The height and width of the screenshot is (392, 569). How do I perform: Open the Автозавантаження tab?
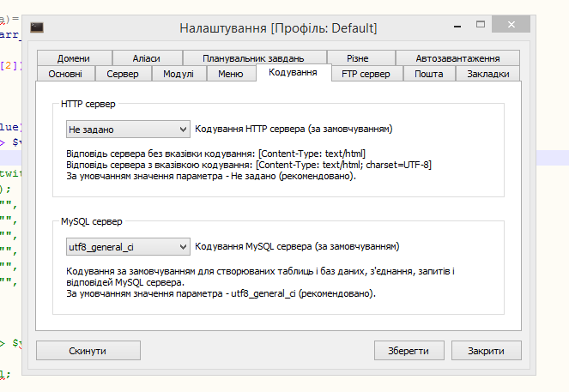(457, 58)
